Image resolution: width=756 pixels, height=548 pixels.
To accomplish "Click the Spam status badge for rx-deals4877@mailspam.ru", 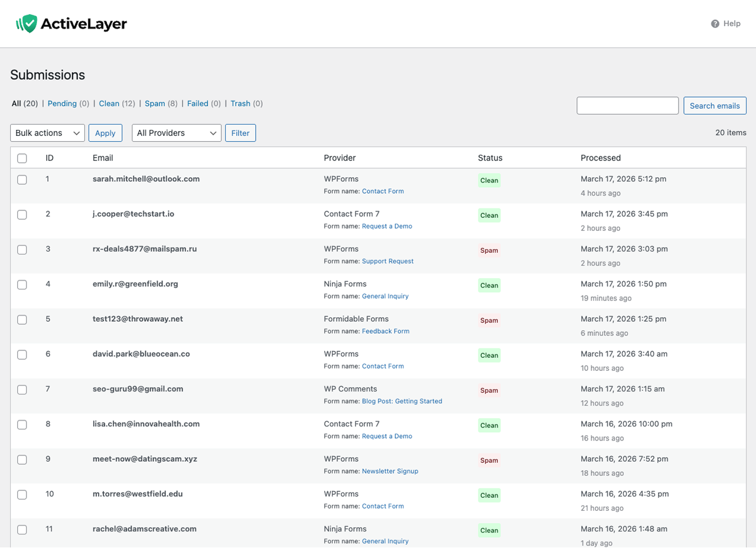I will [x=489, y=250].
